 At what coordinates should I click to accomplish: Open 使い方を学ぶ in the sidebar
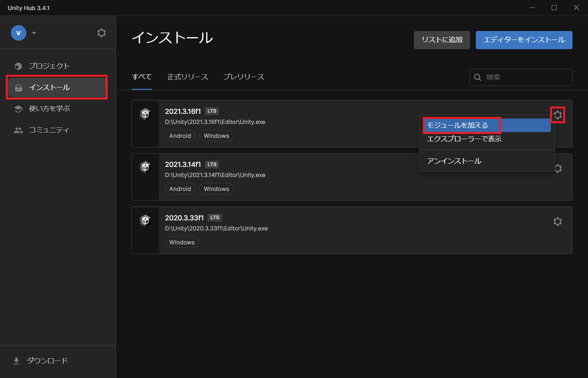tap(58, 108)
